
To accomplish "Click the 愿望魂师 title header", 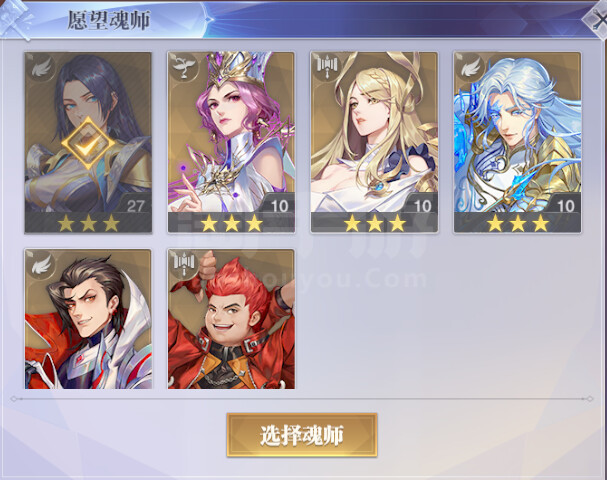I will coord(109,20).
